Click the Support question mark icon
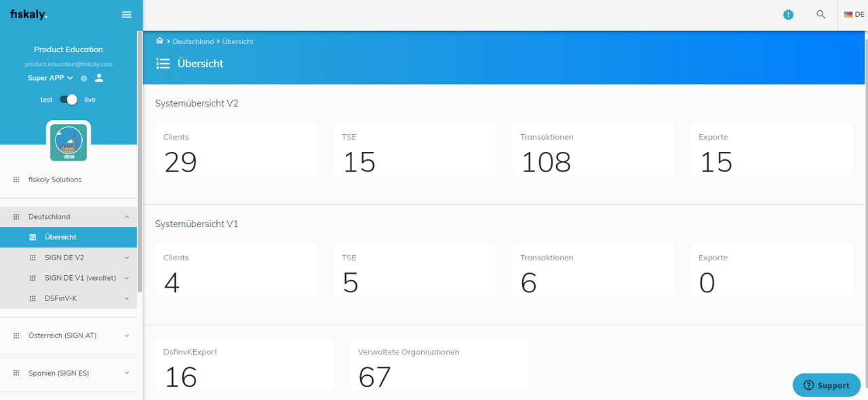The image size is (868, 400). [808, 385]
